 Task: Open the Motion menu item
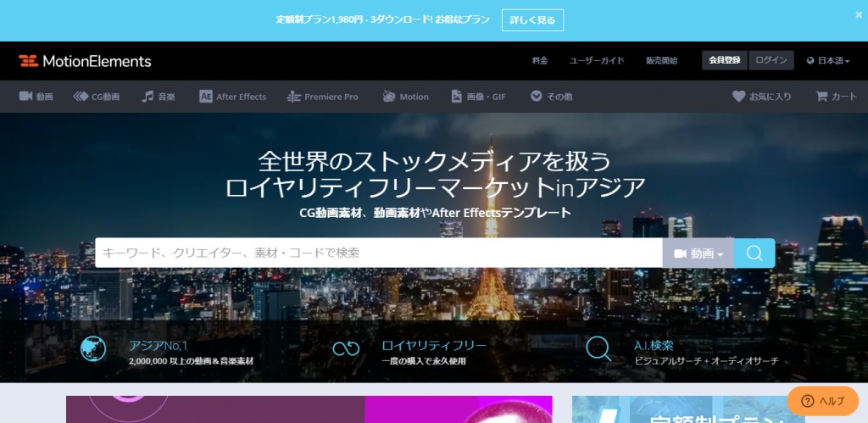tap(405, 97)
